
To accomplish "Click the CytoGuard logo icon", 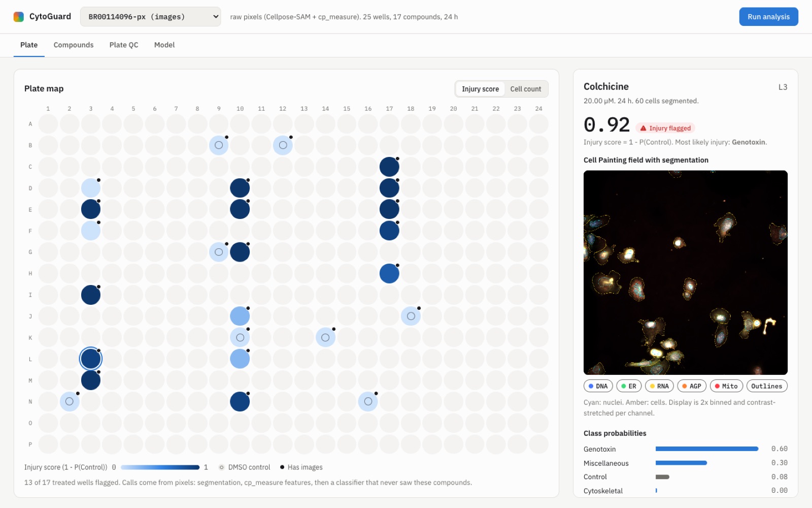I will (19, 17).
